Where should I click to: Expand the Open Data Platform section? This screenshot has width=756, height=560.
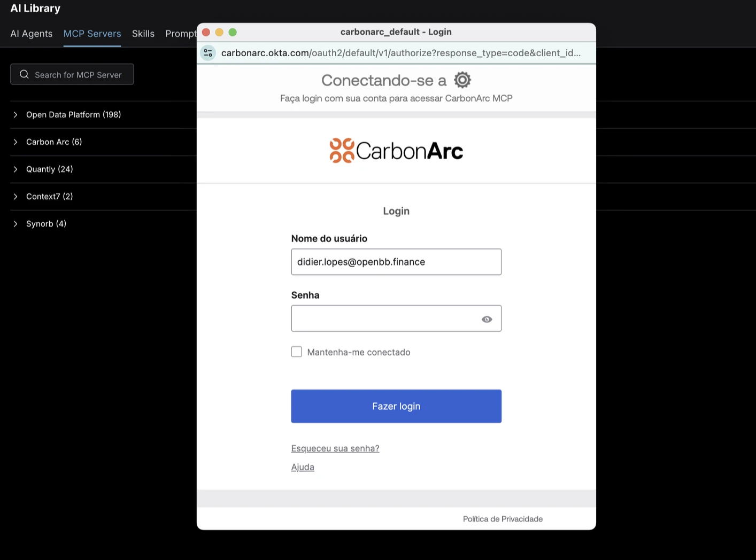click(15, 114)
